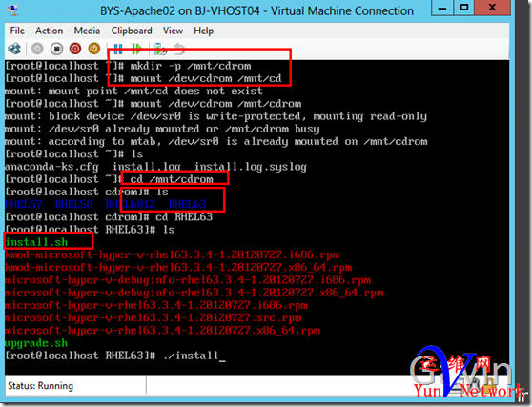Minimize the Virtual Machine Connection window

(442, 9)
